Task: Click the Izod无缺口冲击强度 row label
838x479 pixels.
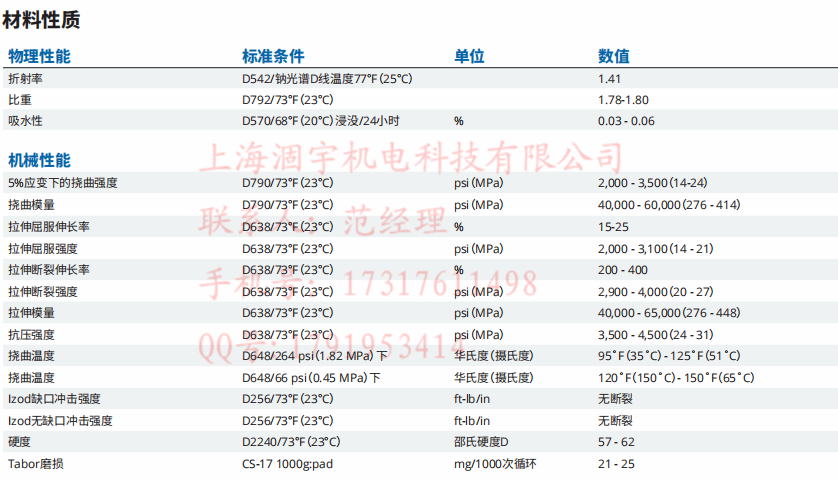Action: coord(60,421)
